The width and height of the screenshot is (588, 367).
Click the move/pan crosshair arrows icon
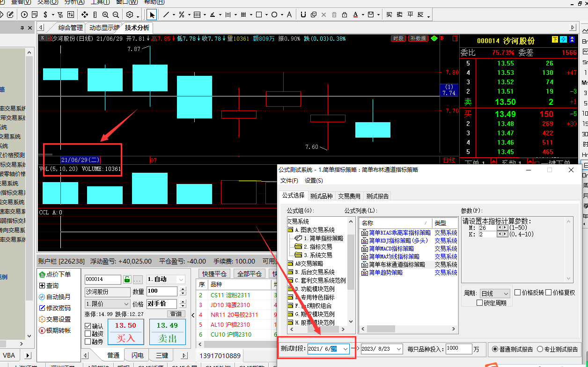pos(85,15)
